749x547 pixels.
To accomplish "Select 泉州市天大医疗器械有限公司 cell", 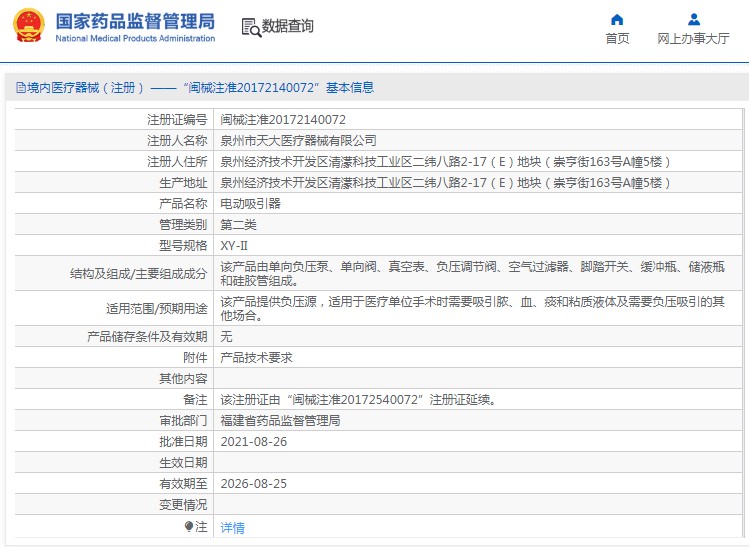I will (298, 140).
